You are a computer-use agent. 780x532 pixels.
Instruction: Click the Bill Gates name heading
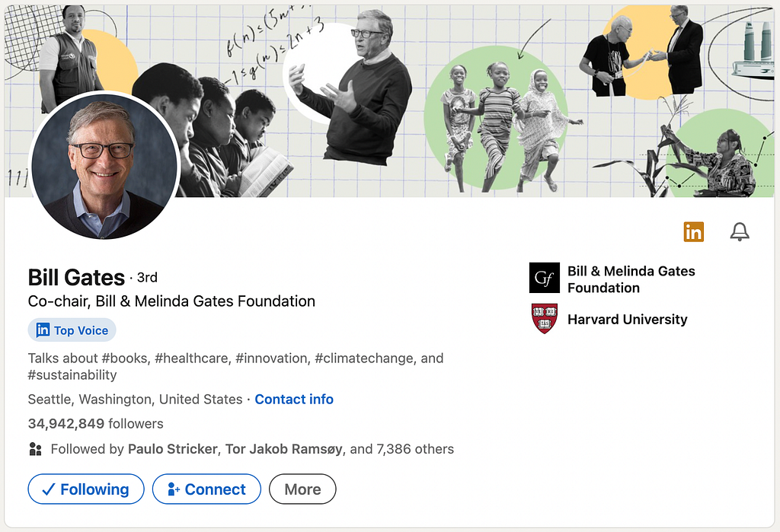(76, 278)
